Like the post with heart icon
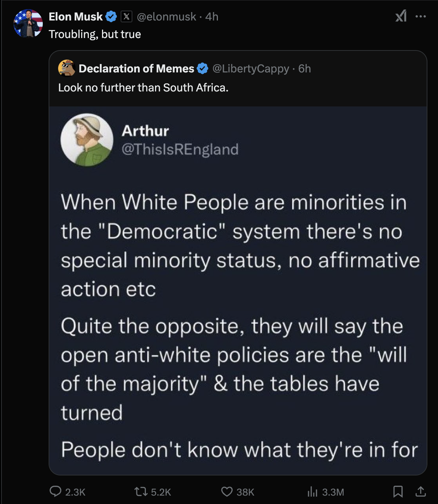Image resolution: width=438 pixels, height=504 pixels. pos(227,491)
